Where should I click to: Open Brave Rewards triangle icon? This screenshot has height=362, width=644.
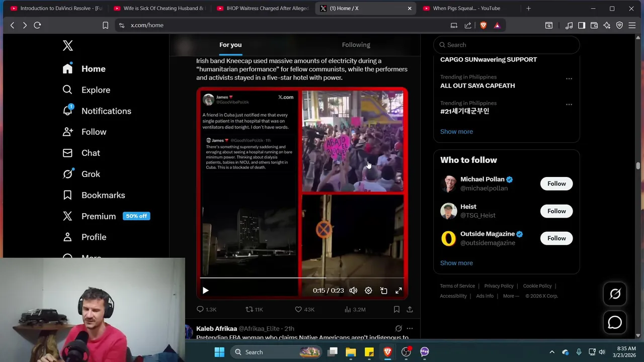click(497, 25)
